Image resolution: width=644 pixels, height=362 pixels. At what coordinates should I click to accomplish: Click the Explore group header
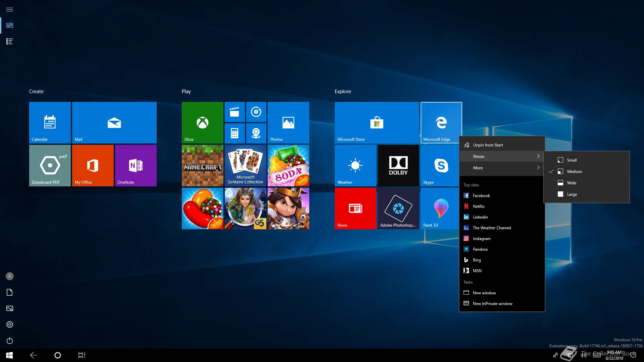click(x=343, y=91)
